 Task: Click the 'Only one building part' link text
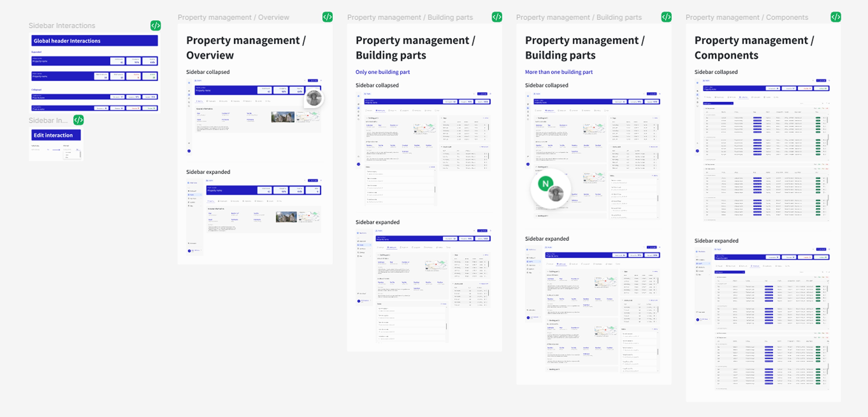pos(382,72)
